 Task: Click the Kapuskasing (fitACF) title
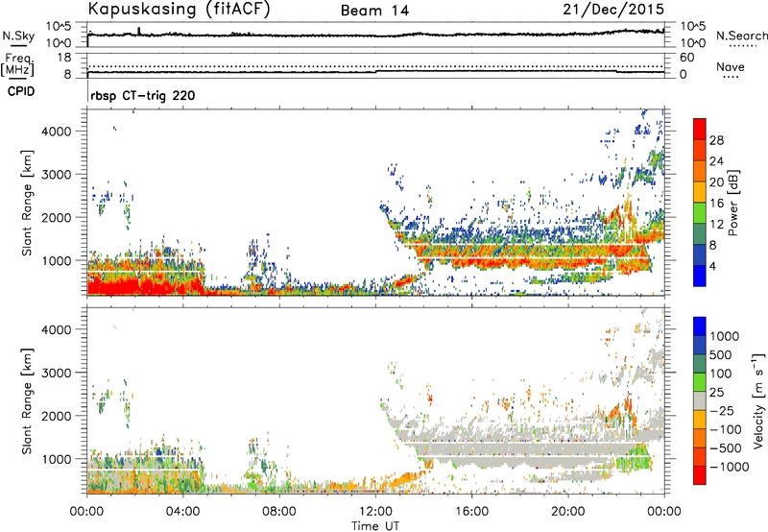[x=179, y=10]
